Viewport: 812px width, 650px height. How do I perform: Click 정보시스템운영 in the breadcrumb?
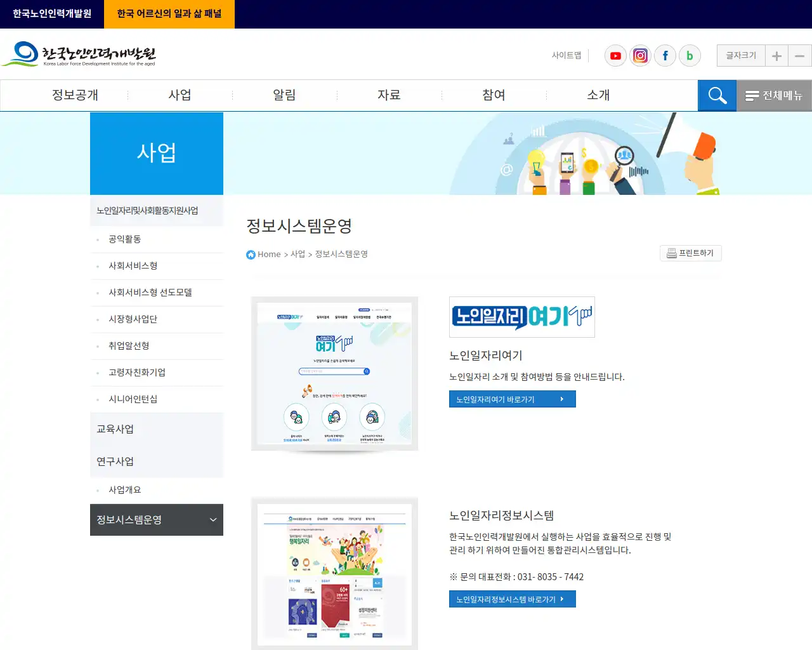click(341, 254)
